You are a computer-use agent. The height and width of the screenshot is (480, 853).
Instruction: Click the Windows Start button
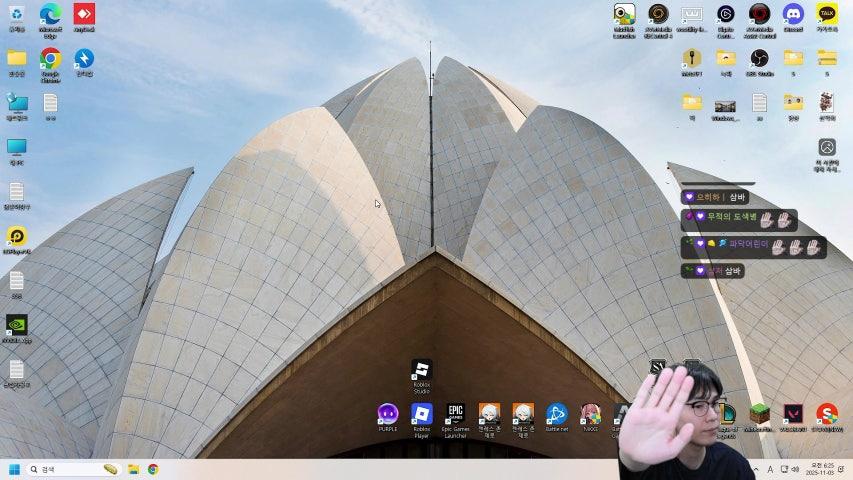click(14, 469)
